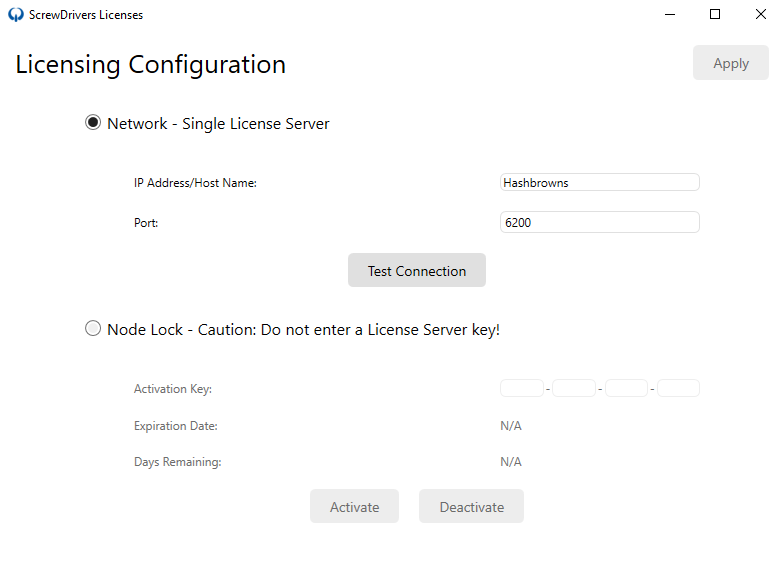The image size is (783, 561).
Task: Click the 'Port:' label
Action: (x=146, y=223)
